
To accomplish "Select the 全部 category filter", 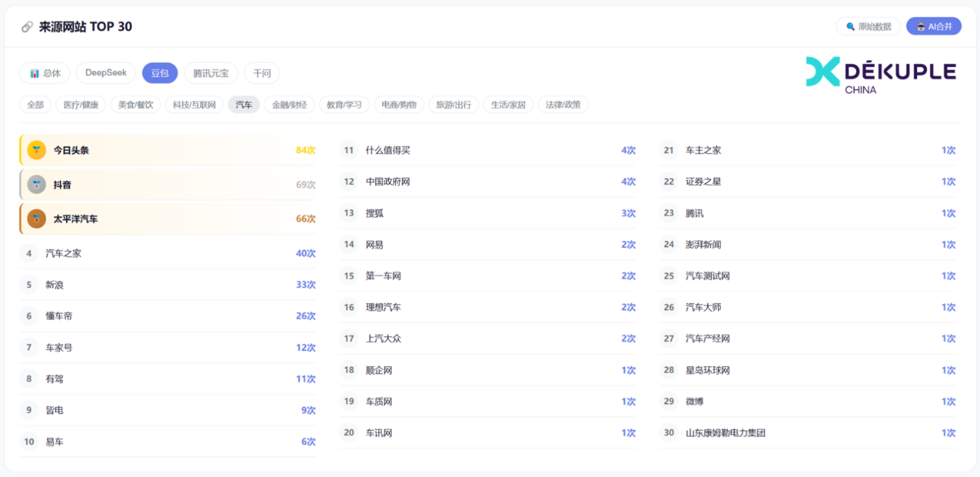I will [35, 104].
